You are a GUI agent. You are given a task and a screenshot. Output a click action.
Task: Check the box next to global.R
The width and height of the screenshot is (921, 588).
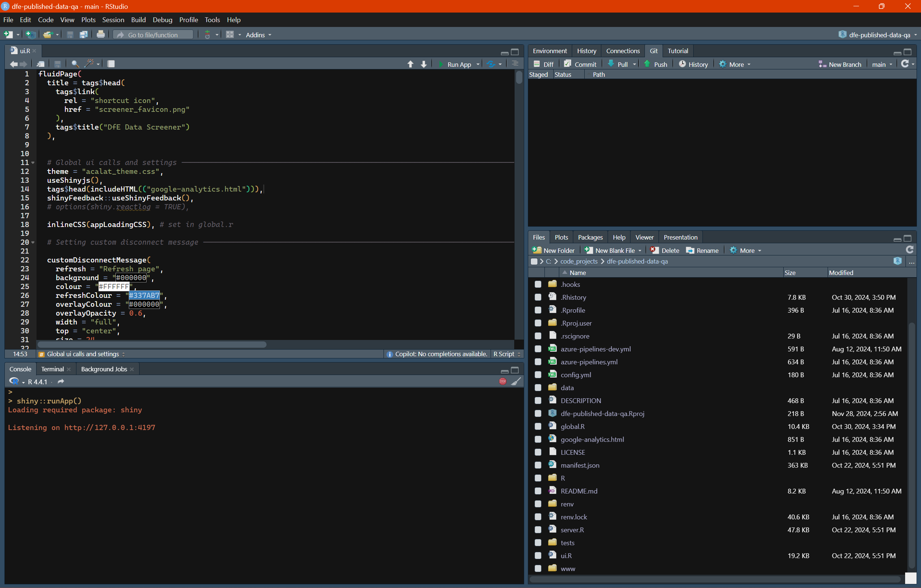(x=538, y=427)
